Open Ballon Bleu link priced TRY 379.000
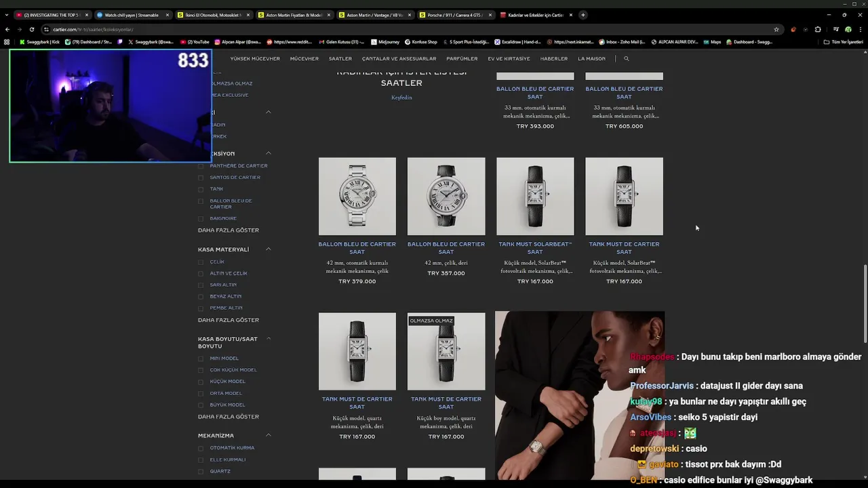Image resolution: width=868 pixels, height=488 pixels. tap(357, 248)
